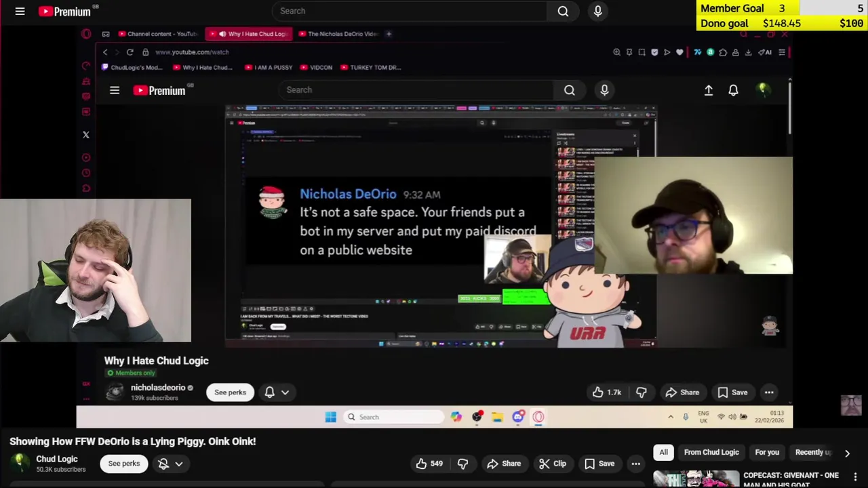
Task: Click the inner Windows Start button
Action: (330, 417)
